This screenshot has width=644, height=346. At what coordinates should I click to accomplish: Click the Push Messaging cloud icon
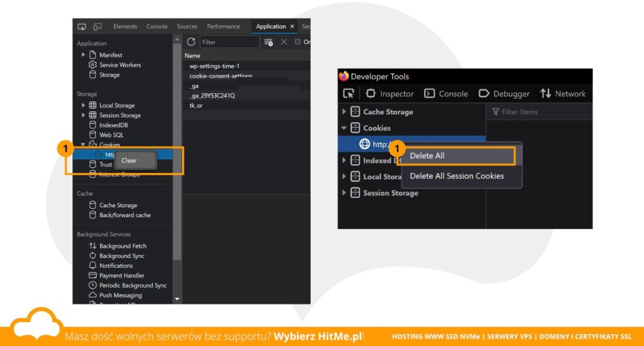click(93, 295)
